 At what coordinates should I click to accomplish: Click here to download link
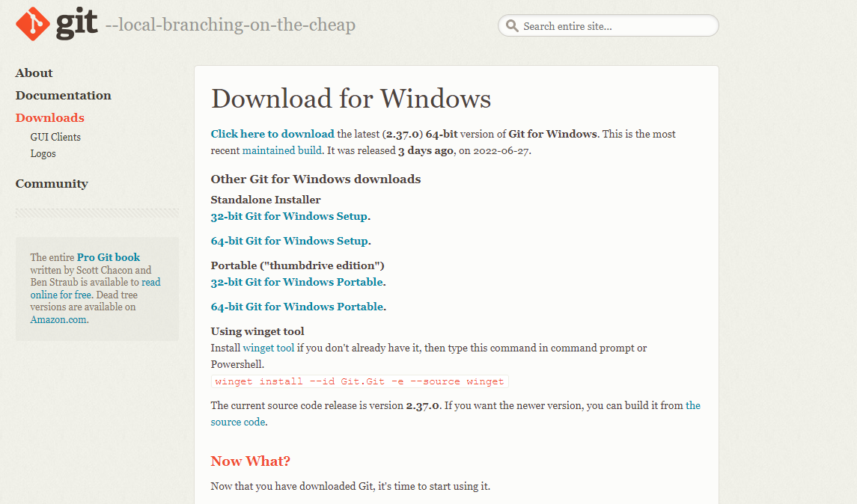[272, 134]
